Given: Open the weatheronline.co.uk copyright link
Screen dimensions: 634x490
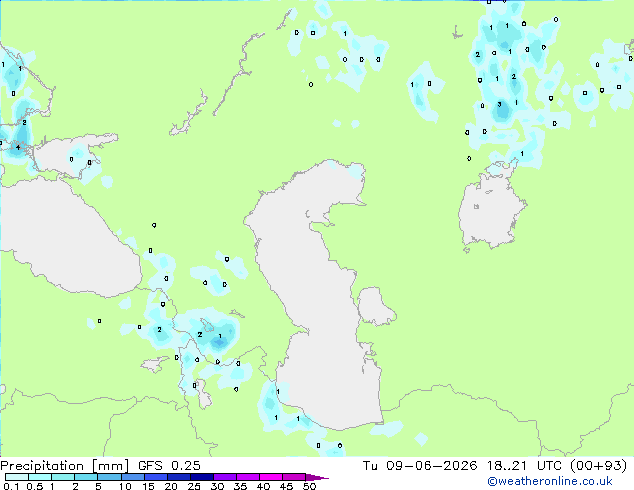Looking at the screenshot, I should 550,481.
